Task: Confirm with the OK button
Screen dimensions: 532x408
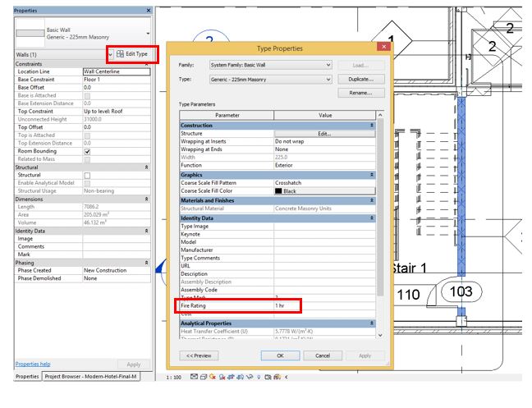Action: point(280,355)
